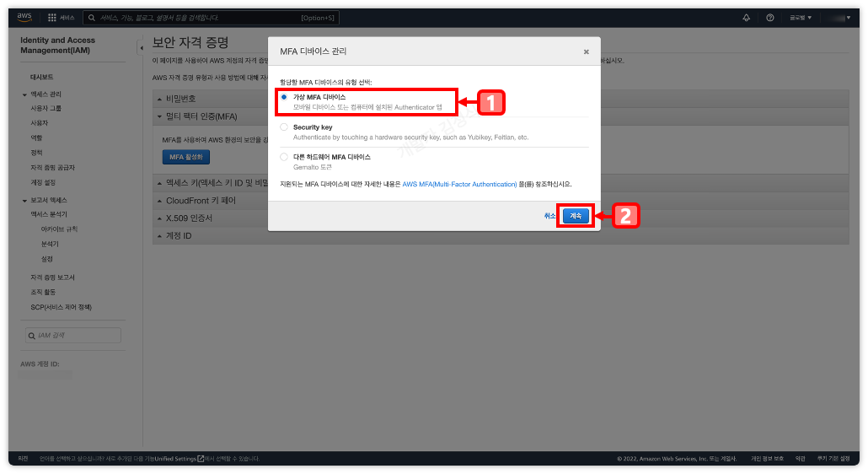Open 조직 활동 in the sidebar
This screenshot has width=868, height=474.
[43, 293]
